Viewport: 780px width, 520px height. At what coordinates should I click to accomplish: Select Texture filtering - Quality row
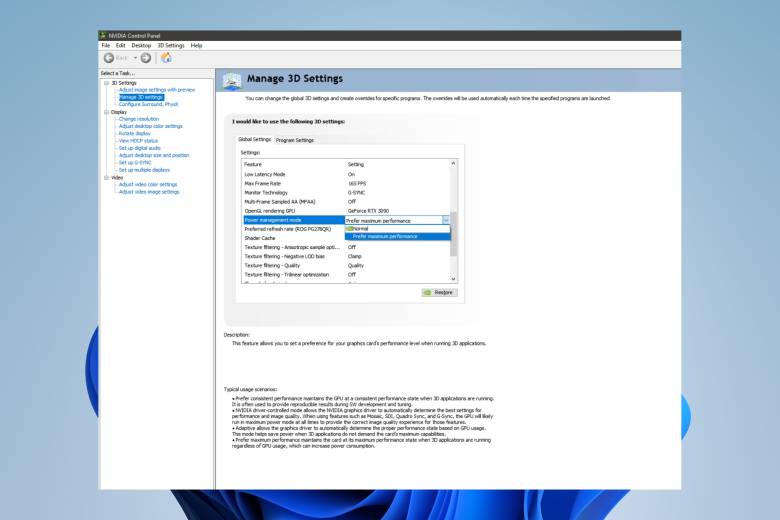coord(346,266)
